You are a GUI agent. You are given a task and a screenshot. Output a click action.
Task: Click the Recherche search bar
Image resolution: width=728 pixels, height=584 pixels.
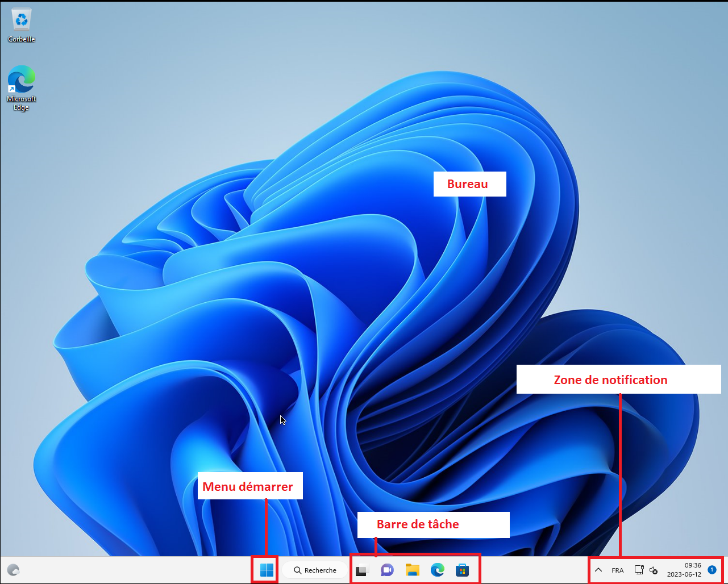click(x=314, y=570)
